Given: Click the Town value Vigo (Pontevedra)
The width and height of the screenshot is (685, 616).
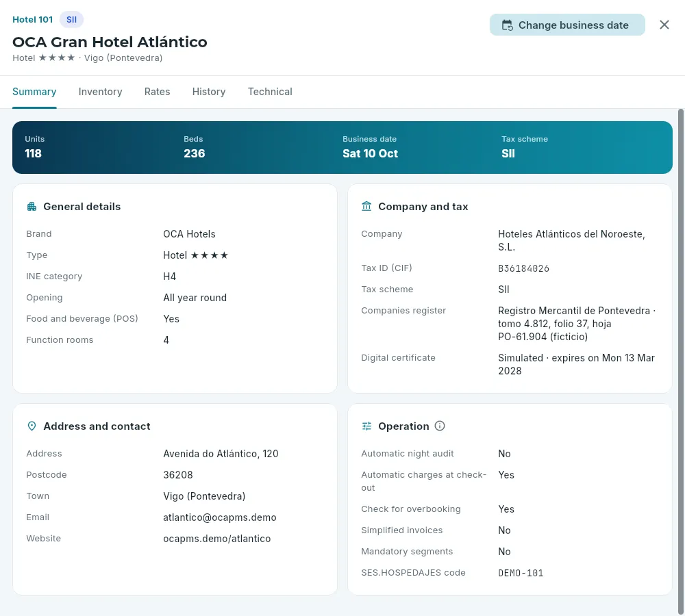Looking at the screenshot, I should 204,496.
